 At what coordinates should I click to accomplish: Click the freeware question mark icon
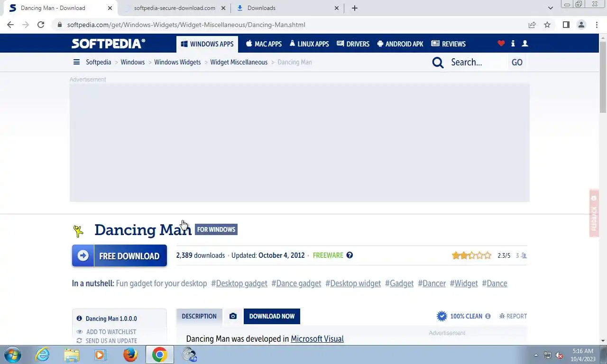pos(349,255)
